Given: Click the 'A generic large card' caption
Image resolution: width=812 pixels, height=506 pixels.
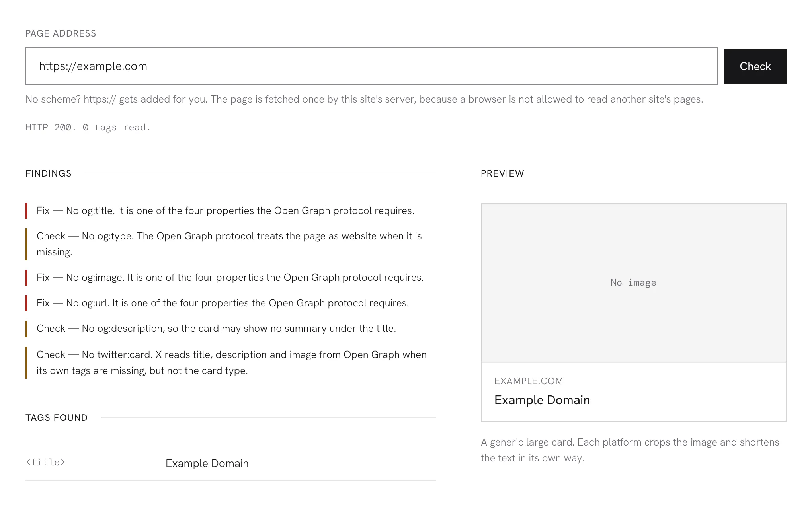Looking at the screenshot, I should coord(630,450).
